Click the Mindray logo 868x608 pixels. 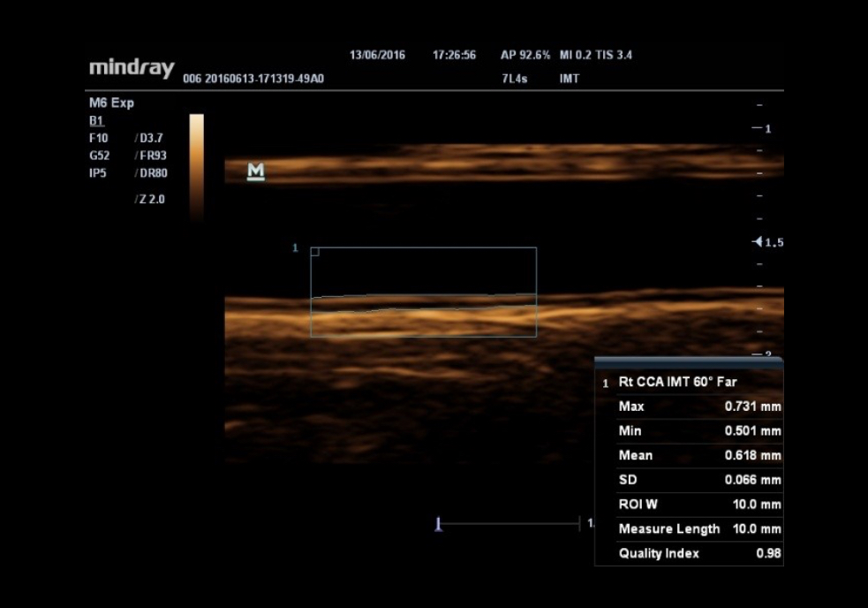132,69
